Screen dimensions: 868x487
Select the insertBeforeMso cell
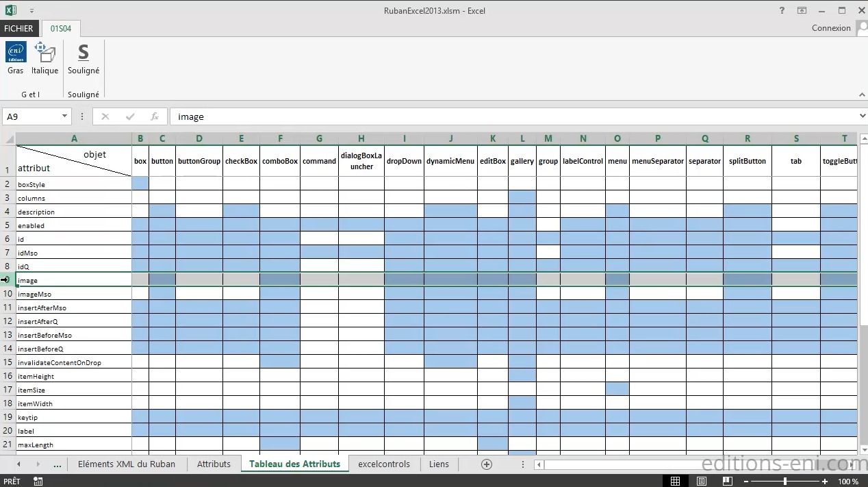click(74, 335)
